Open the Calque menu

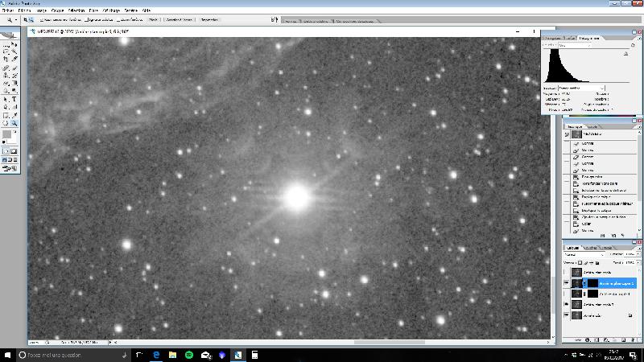click(x=57, y=10)
